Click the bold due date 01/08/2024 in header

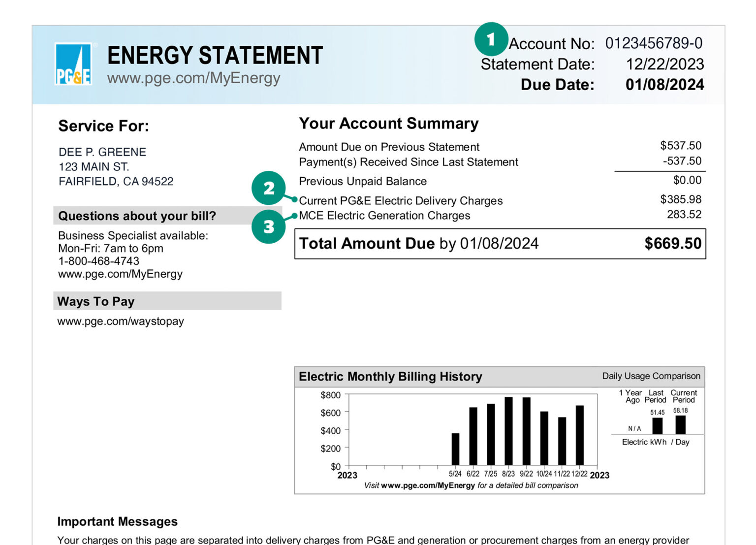pyautogui.click(x=665, y=85)
